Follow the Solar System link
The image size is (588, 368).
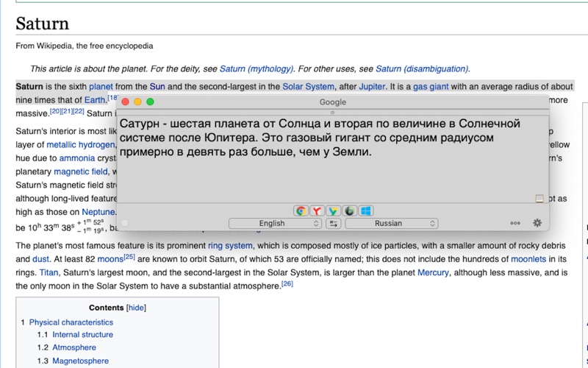[308, 87]
